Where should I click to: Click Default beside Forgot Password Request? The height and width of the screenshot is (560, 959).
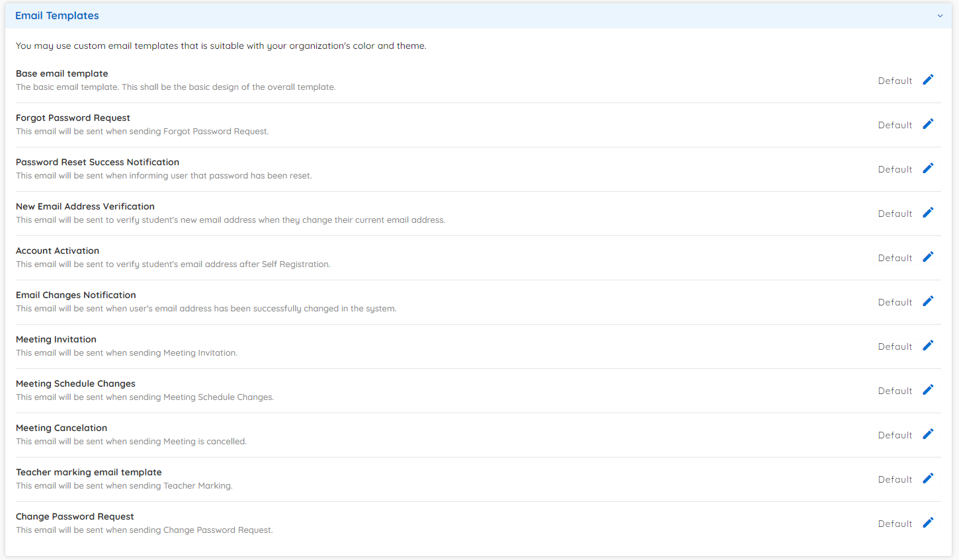click(895, 124)
